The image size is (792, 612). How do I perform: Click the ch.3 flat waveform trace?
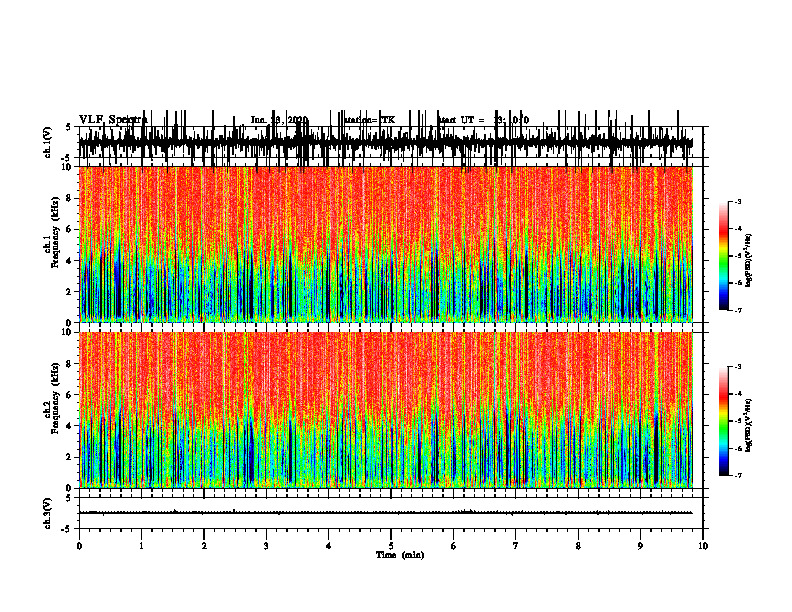coord(386,513)
